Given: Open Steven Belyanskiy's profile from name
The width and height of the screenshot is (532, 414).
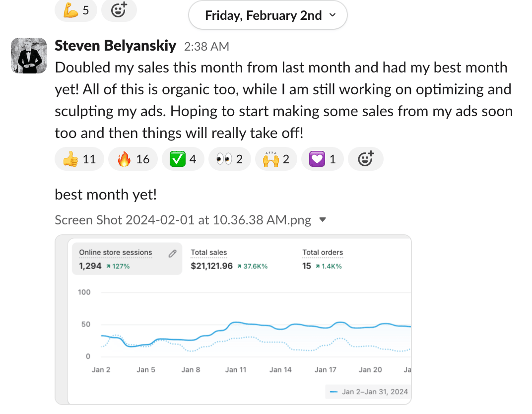Looking at the screenshot, I should tap(115, 46).
